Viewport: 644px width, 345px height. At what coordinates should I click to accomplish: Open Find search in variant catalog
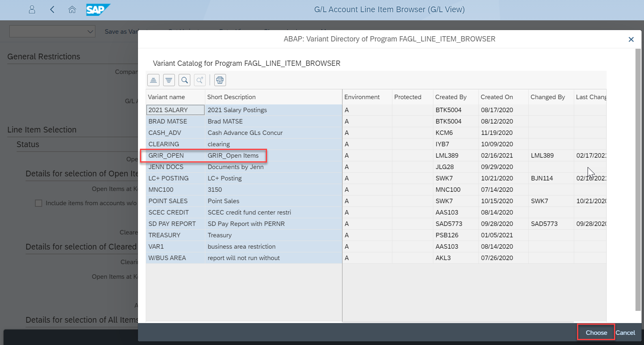[x=185, y=80]
